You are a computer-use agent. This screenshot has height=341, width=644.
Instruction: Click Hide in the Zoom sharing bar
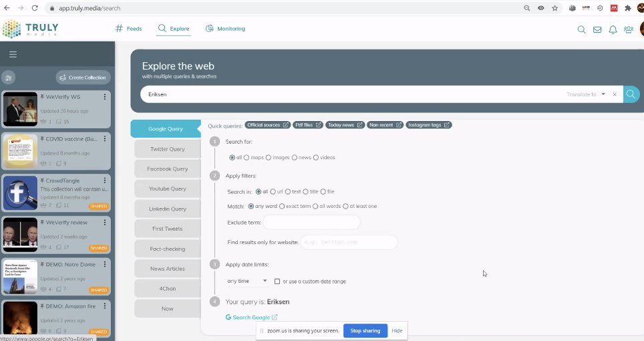397,331
